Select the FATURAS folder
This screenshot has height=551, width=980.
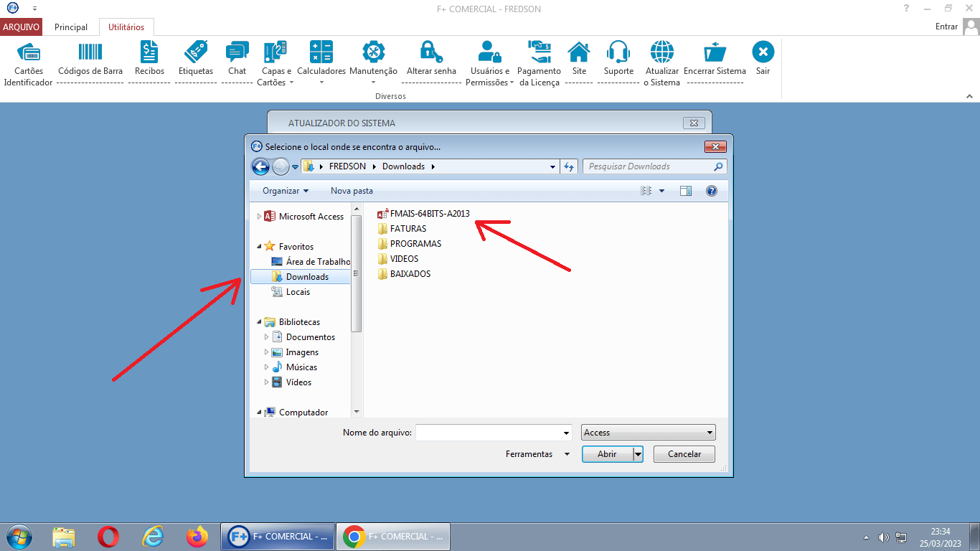tap(402, 229)
